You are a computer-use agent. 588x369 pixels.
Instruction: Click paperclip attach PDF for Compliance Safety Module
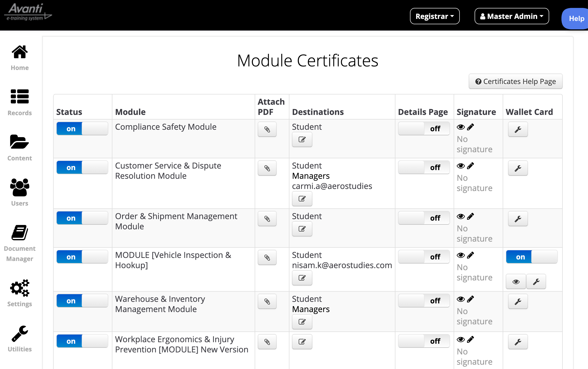[x=267, y=129]
